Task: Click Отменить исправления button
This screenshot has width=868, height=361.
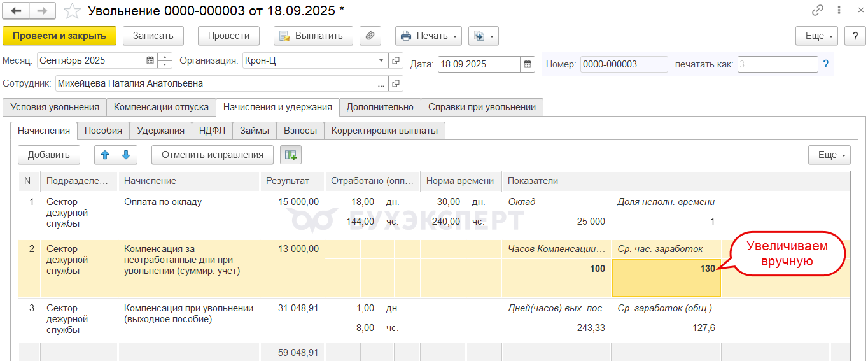Action: click(x=213, y=155)
